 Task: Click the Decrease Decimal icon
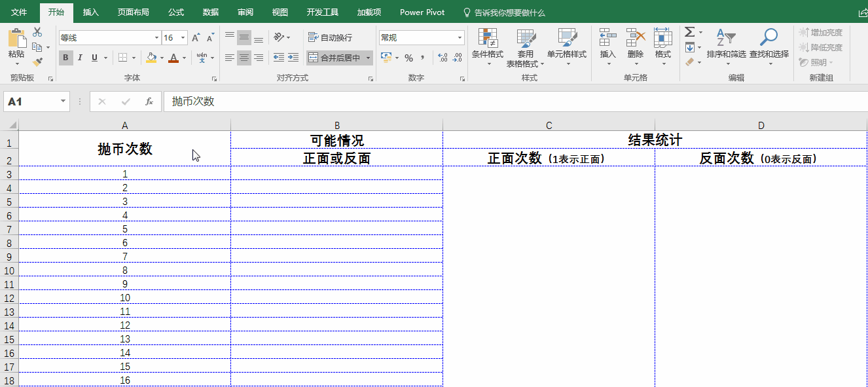457,58
